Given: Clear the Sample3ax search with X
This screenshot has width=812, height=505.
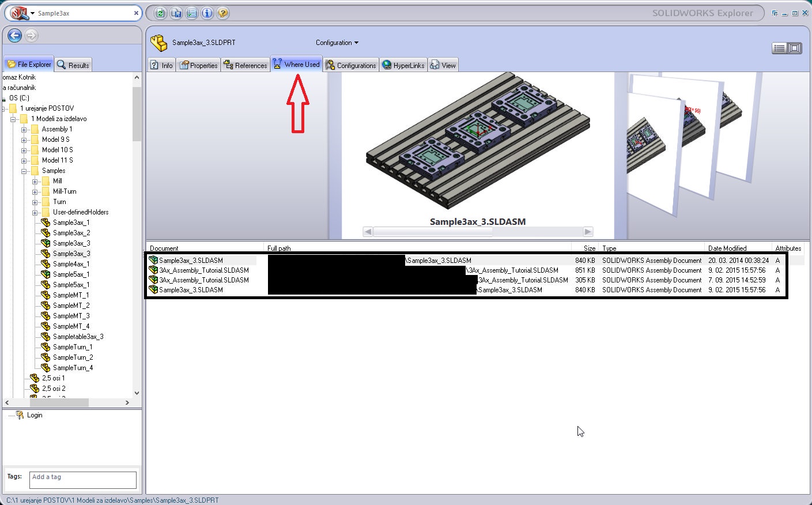Looking at the screenshot, I should point(136,13).
